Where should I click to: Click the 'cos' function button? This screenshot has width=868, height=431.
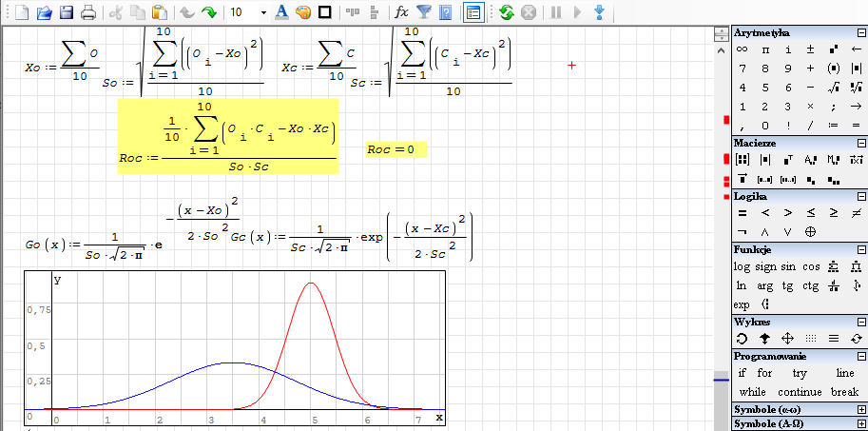(810, 266)
